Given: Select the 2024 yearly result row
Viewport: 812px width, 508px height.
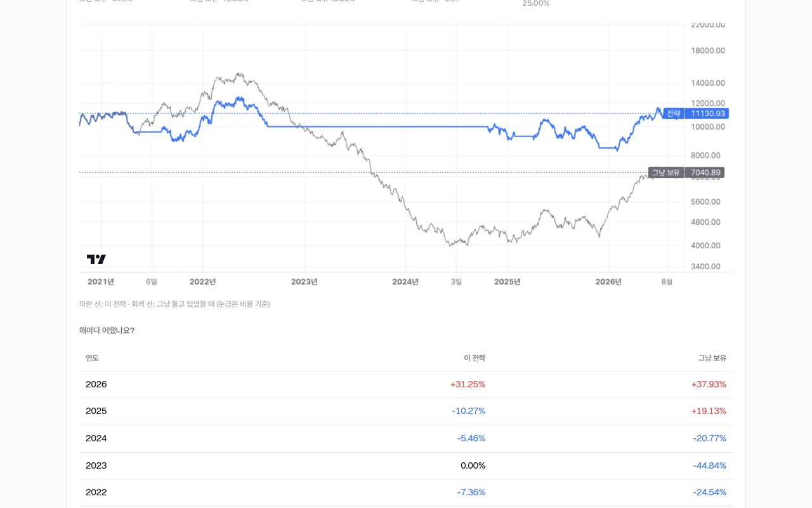Looking at the screenshot, I should 406,439.
